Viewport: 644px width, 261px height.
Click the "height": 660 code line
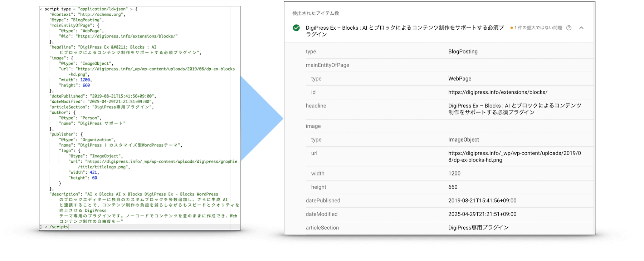coord(74,85)
